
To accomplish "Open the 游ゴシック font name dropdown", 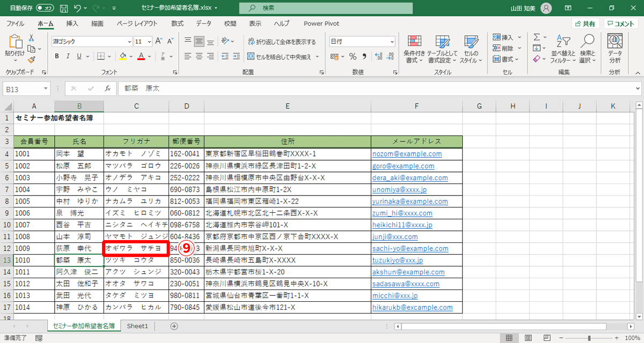I will point(129,41).
